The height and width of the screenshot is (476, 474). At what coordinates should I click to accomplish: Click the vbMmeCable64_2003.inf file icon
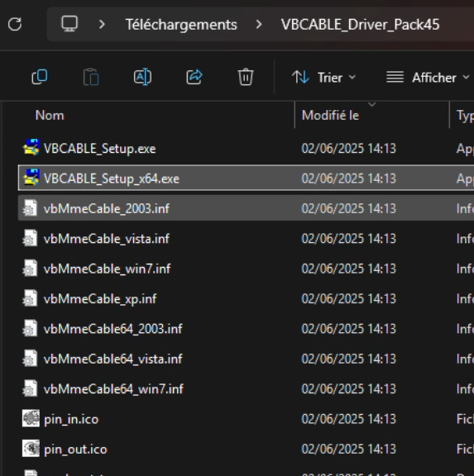point(30,328)
